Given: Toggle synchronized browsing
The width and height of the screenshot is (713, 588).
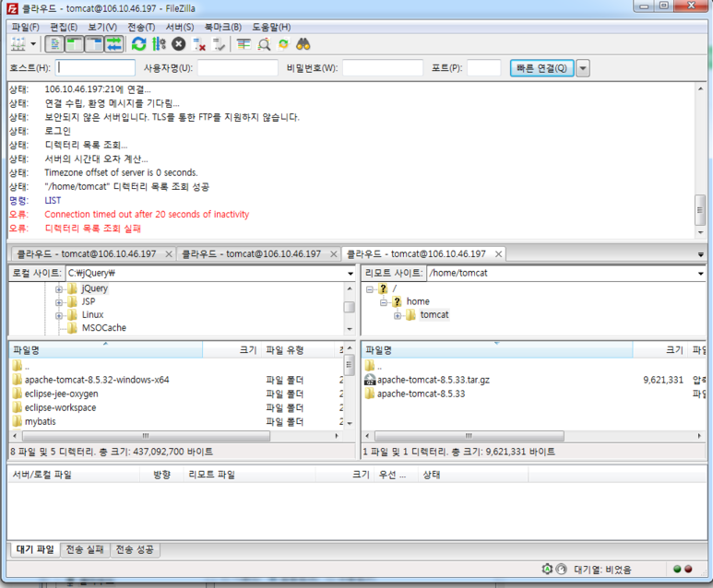Looking at the screenshot, I should point(284,44).
